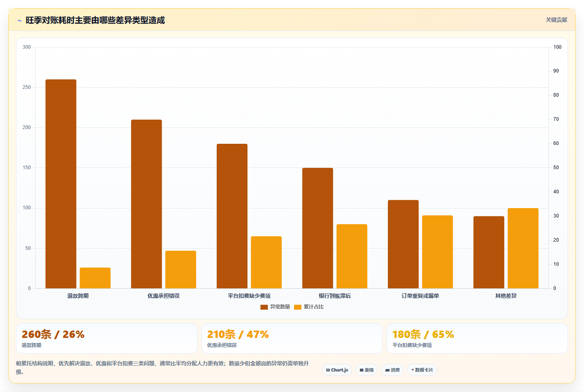Click the 关键贡献 badge in header
This screenshot has height=392, width=584.
coord(557,20)
